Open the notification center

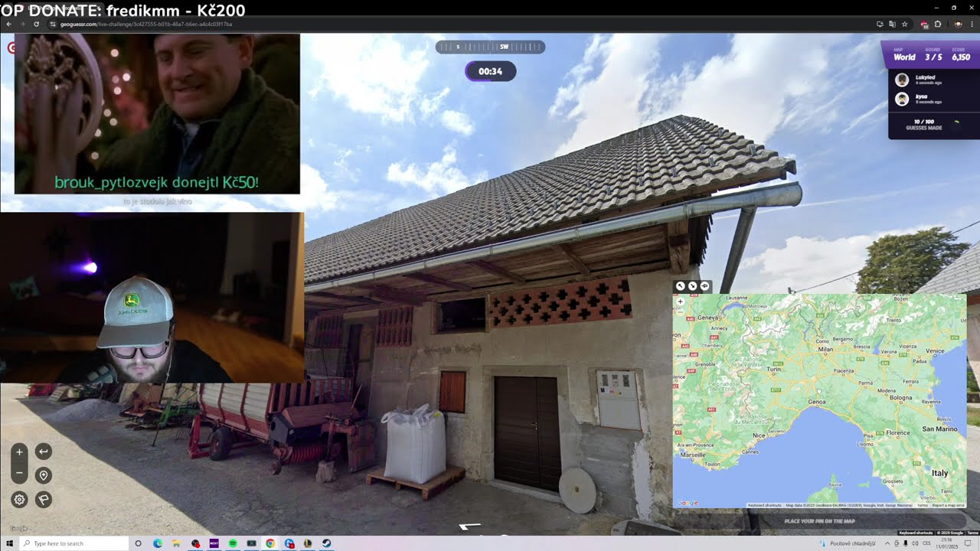pyautogui.click(x=968, y=543)
